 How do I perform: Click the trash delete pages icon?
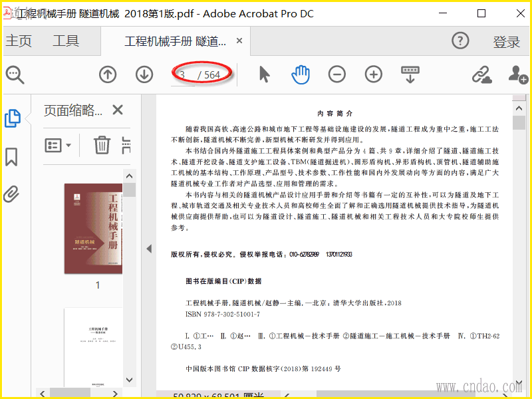pyautogui.click(x=102, y=145)
